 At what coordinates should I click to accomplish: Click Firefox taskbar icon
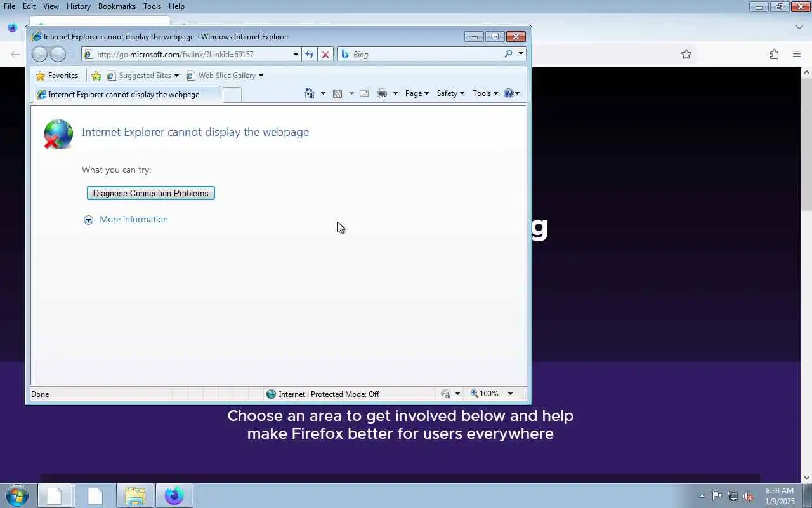[x=174, y=496]
